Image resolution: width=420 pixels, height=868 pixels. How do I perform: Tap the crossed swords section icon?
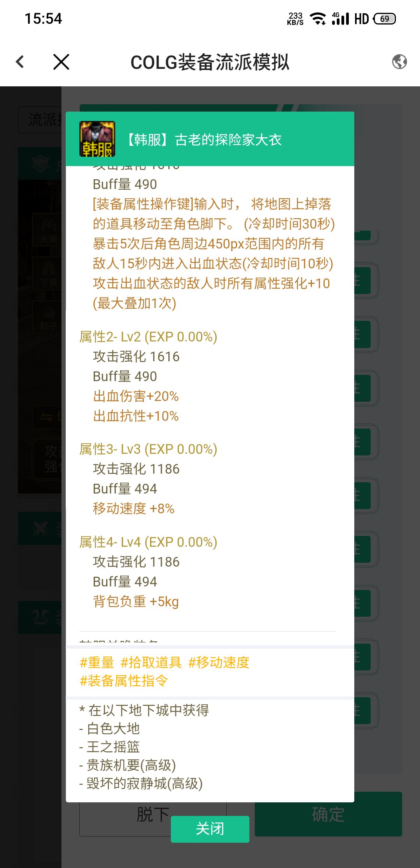tap(40, 528)
